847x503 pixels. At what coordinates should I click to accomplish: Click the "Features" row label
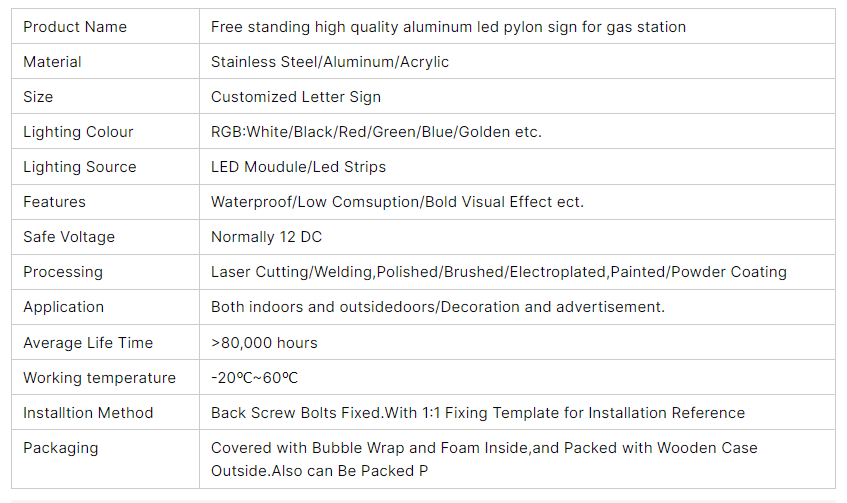[x=55, y=202]
